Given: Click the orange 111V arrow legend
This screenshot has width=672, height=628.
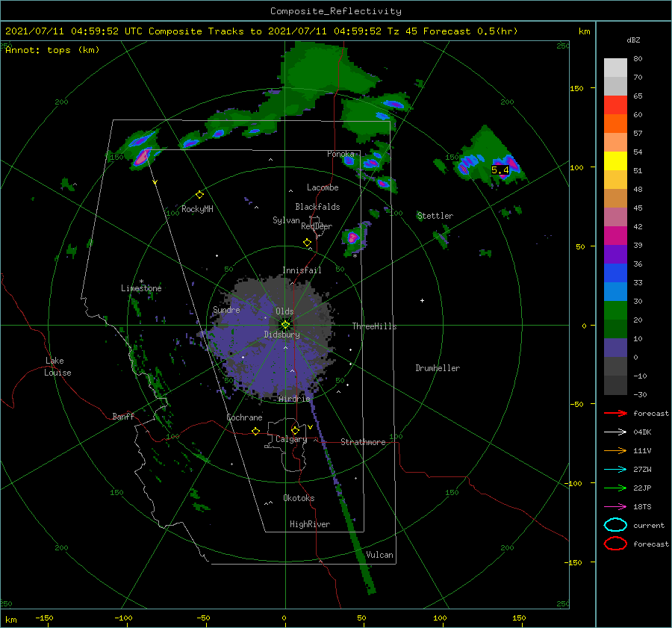Looking at the screenshot, I should click(615, 450).
